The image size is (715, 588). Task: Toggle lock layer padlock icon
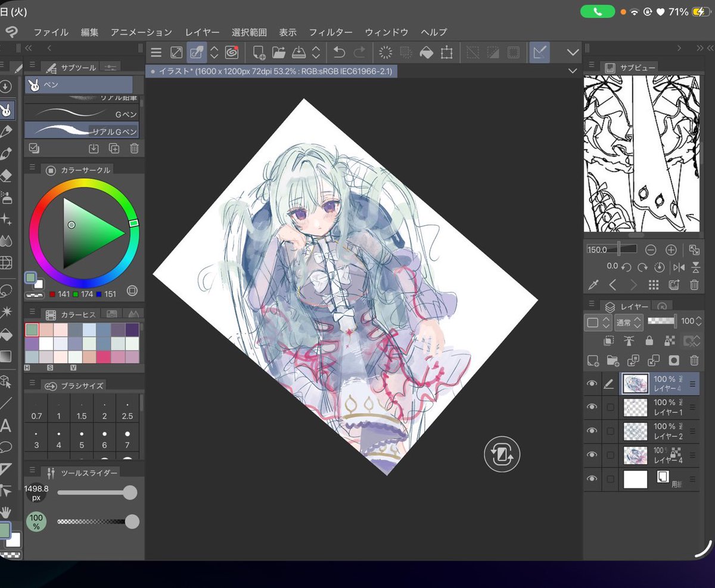[649, 340]
